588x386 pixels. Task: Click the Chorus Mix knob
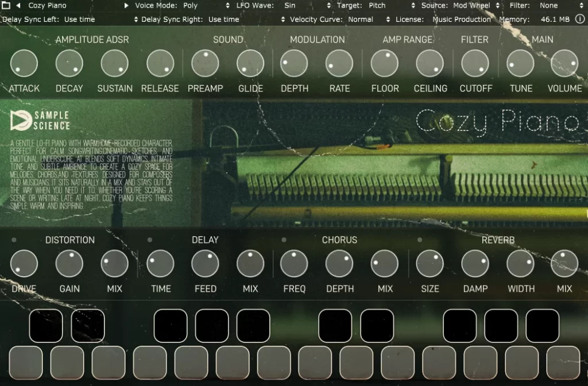coord(384,264)
